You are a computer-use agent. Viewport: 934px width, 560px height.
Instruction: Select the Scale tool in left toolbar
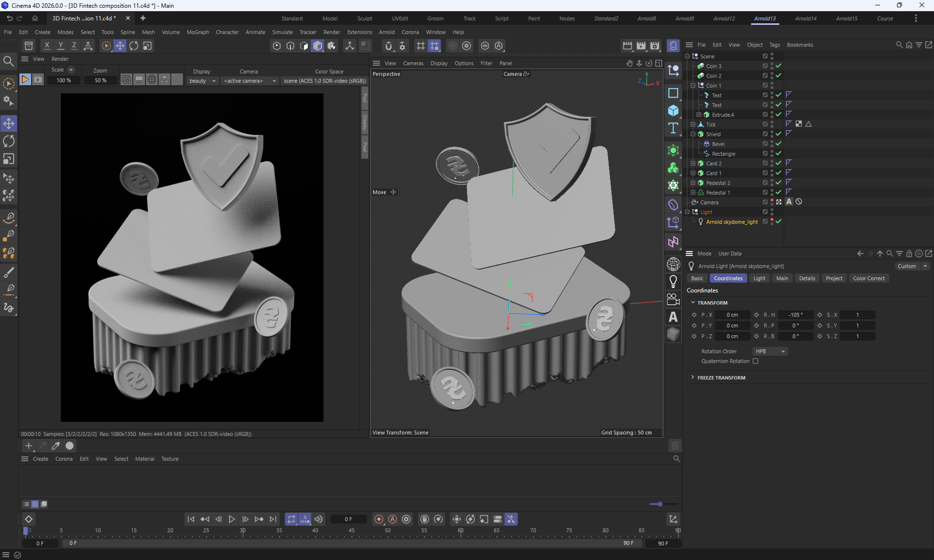(9, 159)
